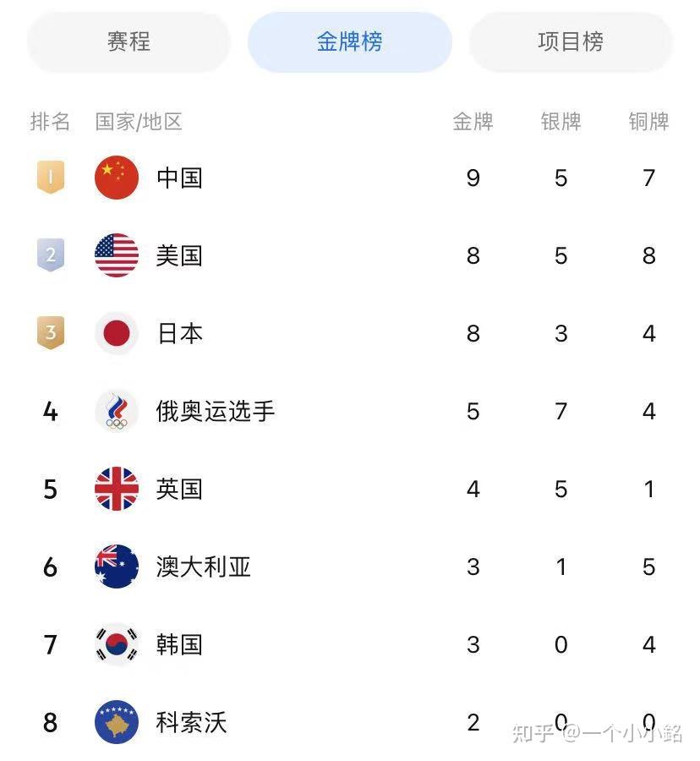Click the 银牌 column header

561,121
